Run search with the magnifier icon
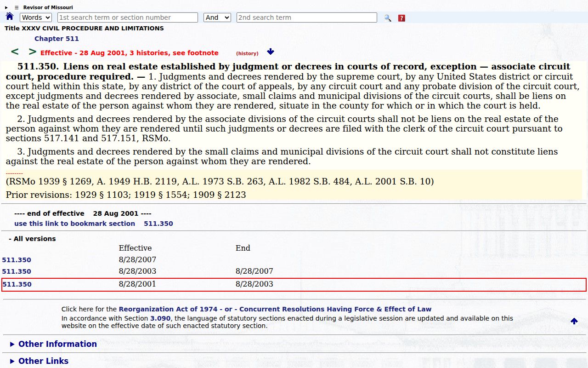The height and width of the screenshot is (368, 588). pyautogui.click(x=388, y=18)
